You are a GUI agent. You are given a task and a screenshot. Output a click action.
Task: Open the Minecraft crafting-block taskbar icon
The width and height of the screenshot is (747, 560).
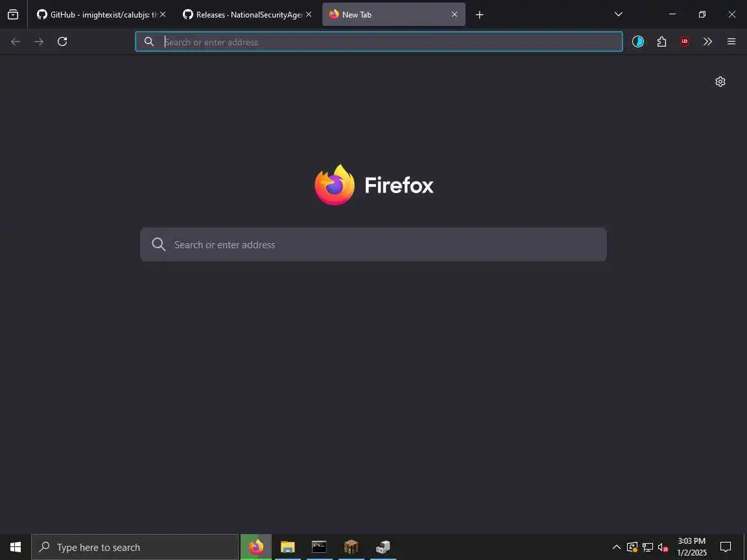click(351, 547)
